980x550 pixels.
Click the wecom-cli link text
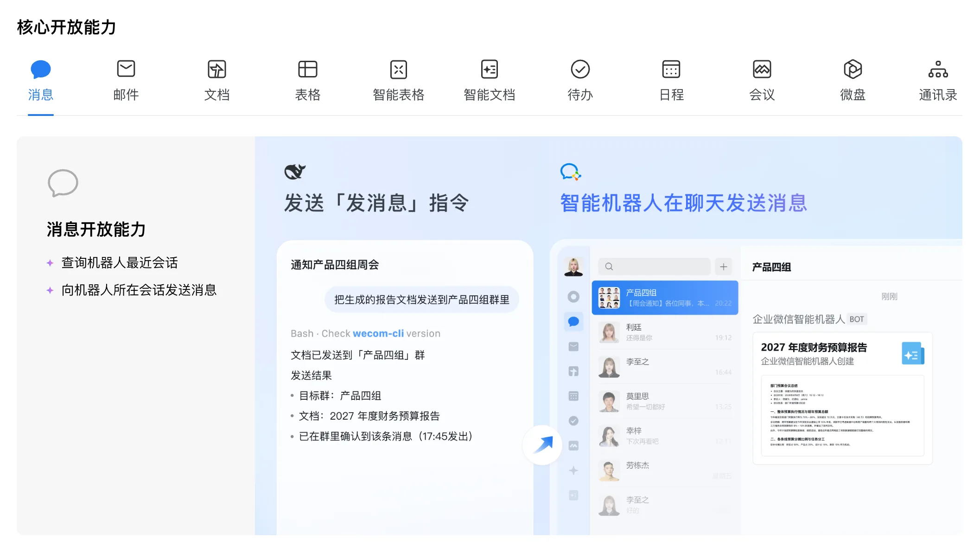[378, 333]
